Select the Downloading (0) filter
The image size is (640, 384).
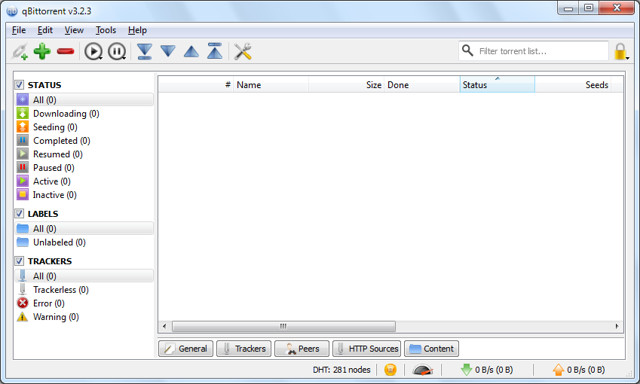(84, 113)
